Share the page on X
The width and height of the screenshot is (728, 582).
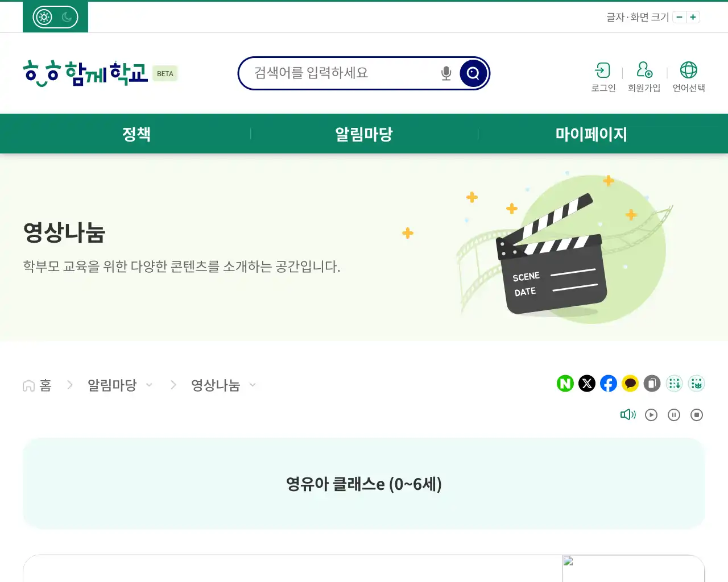(586, 384)
